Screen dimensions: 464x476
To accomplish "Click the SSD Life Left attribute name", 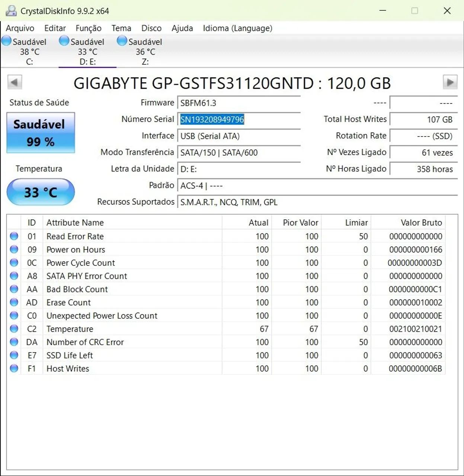I will pos(70,355).
